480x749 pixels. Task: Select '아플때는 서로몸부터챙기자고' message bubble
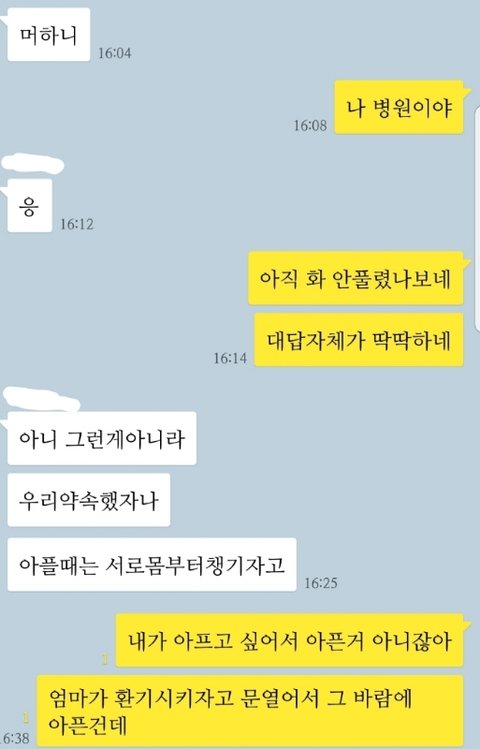[x=152, y=565]
